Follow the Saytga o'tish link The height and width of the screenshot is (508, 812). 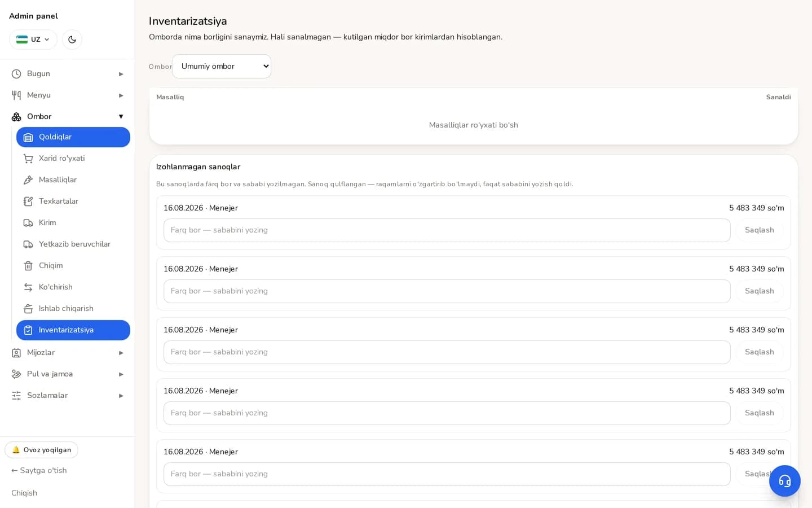39,470
